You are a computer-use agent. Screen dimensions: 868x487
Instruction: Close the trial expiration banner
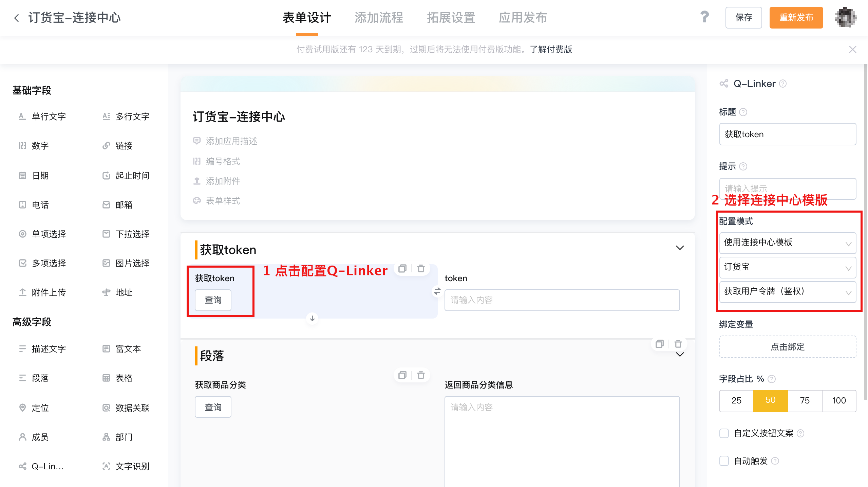tap(853, 50)
